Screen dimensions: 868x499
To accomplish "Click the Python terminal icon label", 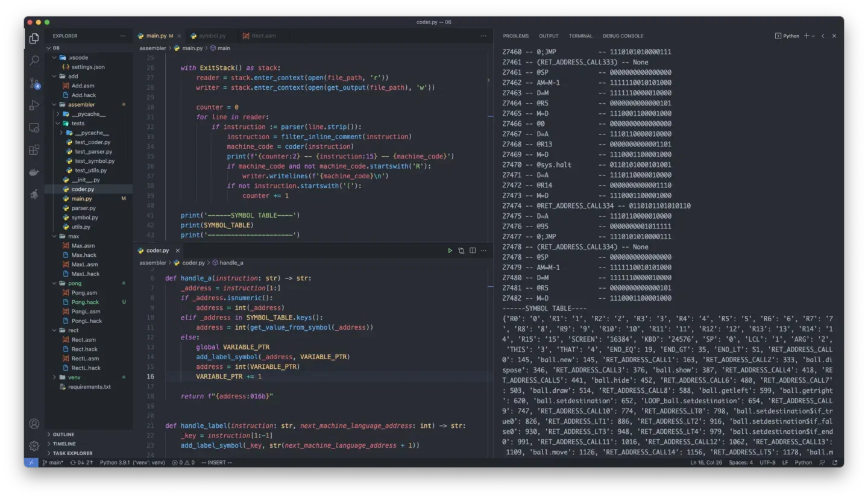I will coord(787,36).
